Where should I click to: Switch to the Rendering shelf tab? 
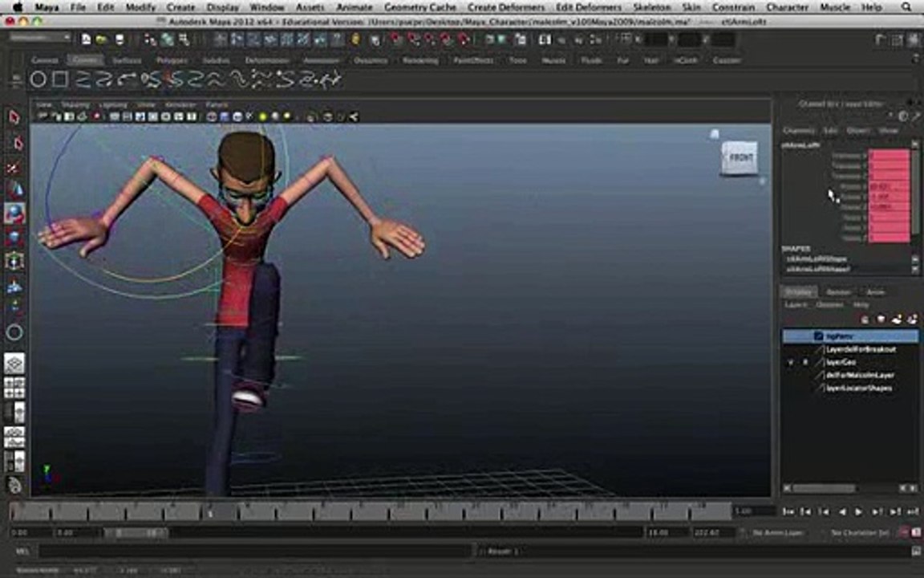point(421,60)
